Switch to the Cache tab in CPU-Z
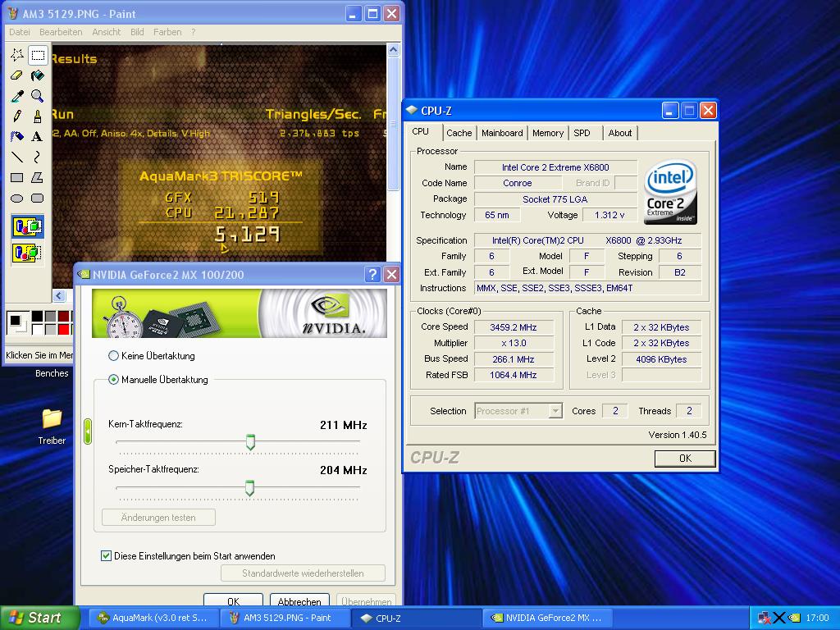This screenshot has width=840, height=630. tap(459, 133)
